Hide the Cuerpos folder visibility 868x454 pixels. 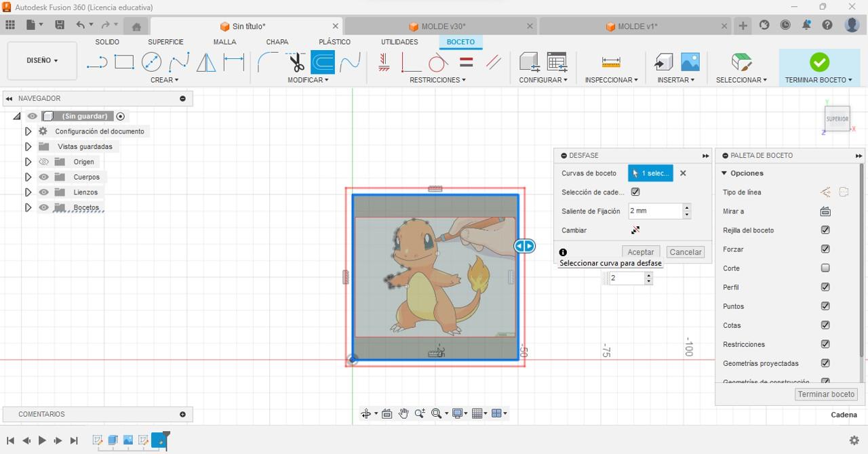(x=44, y=177)
